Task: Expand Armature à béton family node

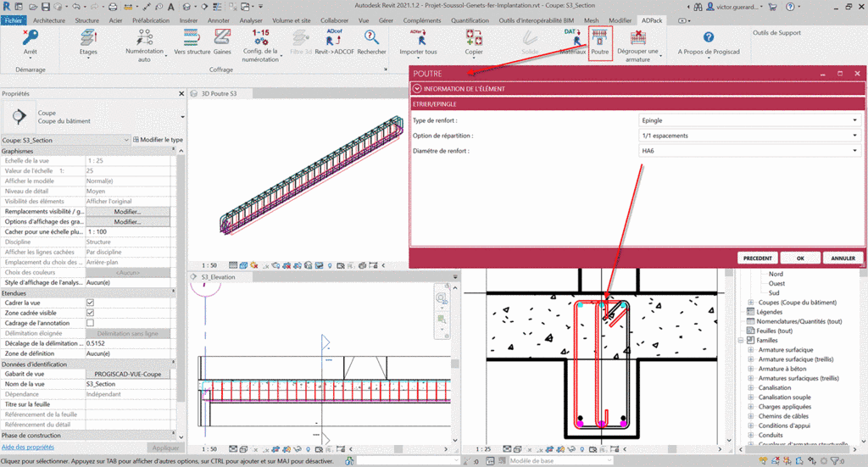Action: (751, 369)
